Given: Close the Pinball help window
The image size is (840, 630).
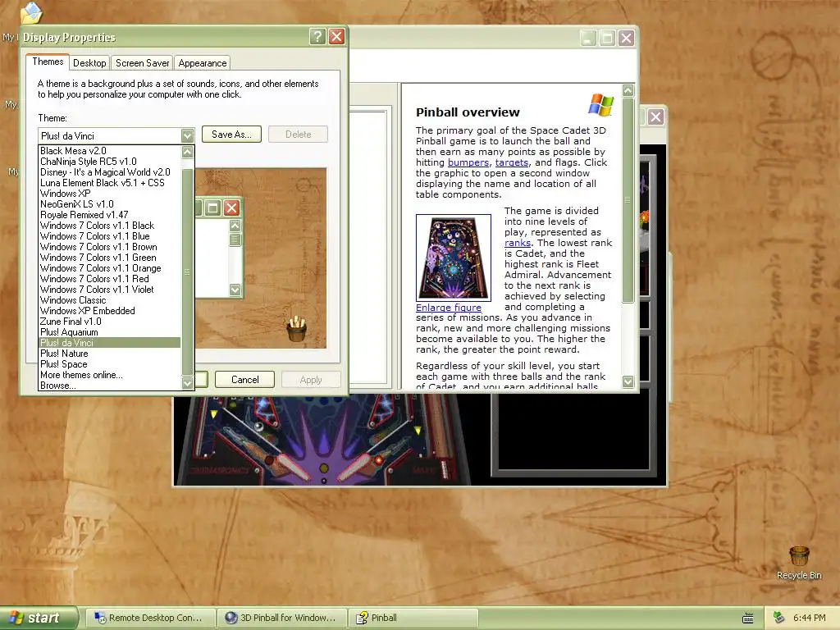Looking at the screenshot, I should click(x=626, y=38).
